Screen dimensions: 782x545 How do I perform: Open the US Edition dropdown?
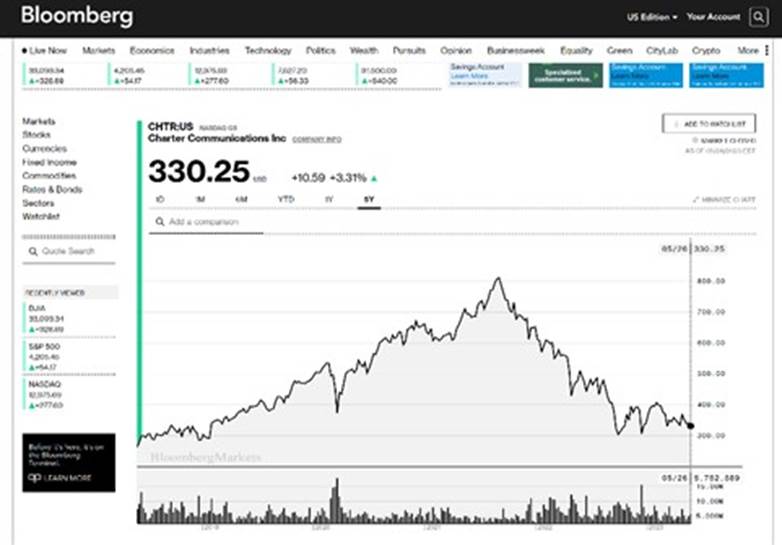coord(652,17)
